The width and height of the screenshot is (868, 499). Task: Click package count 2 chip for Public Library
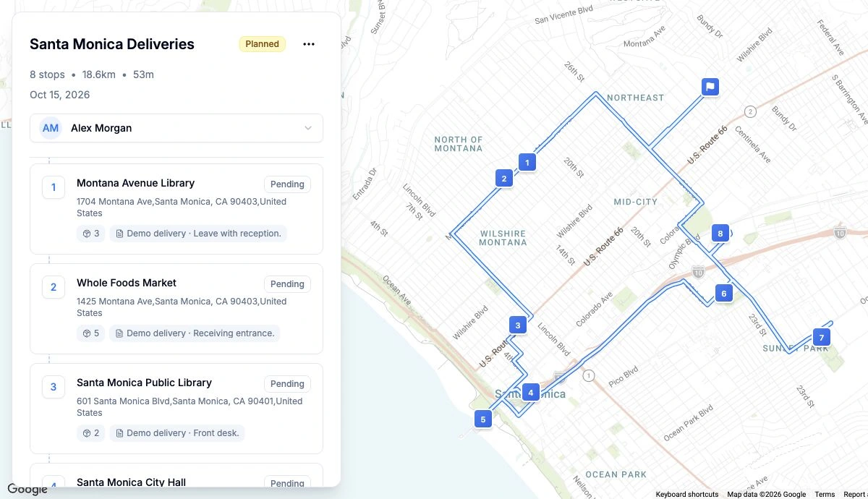tap(91, 433)
